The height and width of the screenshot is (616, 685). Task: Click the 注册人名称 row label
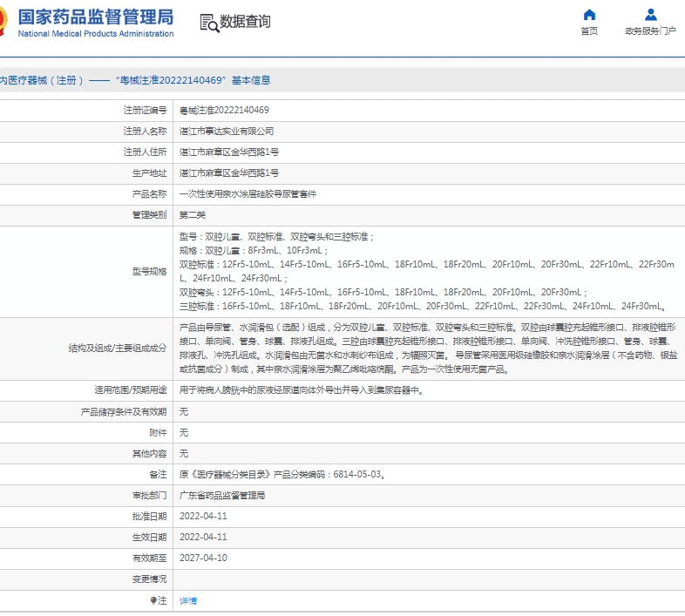145,131
